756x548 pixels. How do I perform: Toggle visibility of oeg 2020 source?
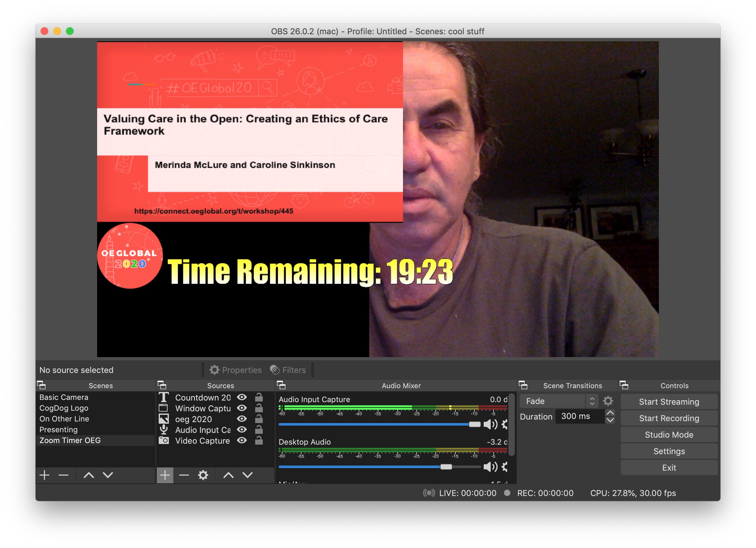pos(242,419)
